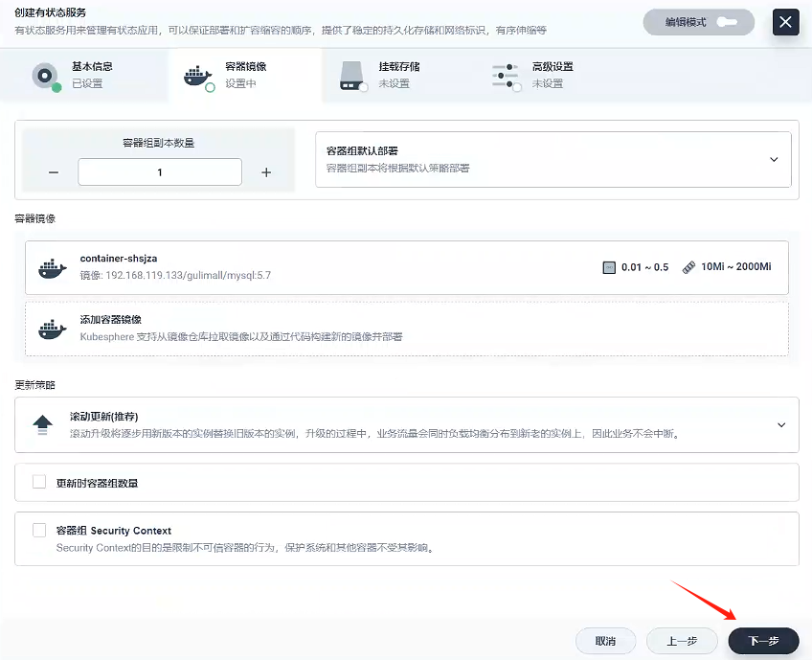The image size is (812, 660).
Task: Click the 上一步 button
Action: pyautogui.click(x=682, y=642)
